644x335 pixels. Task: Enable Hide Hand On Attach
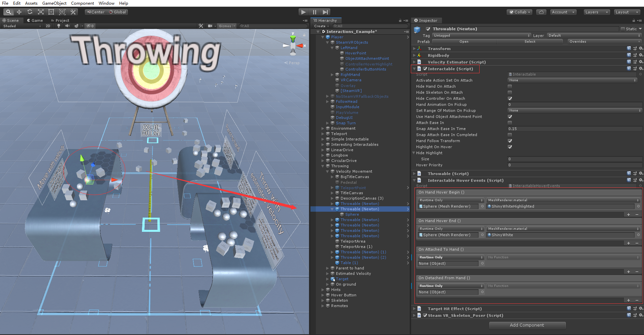tap(510, 86)
